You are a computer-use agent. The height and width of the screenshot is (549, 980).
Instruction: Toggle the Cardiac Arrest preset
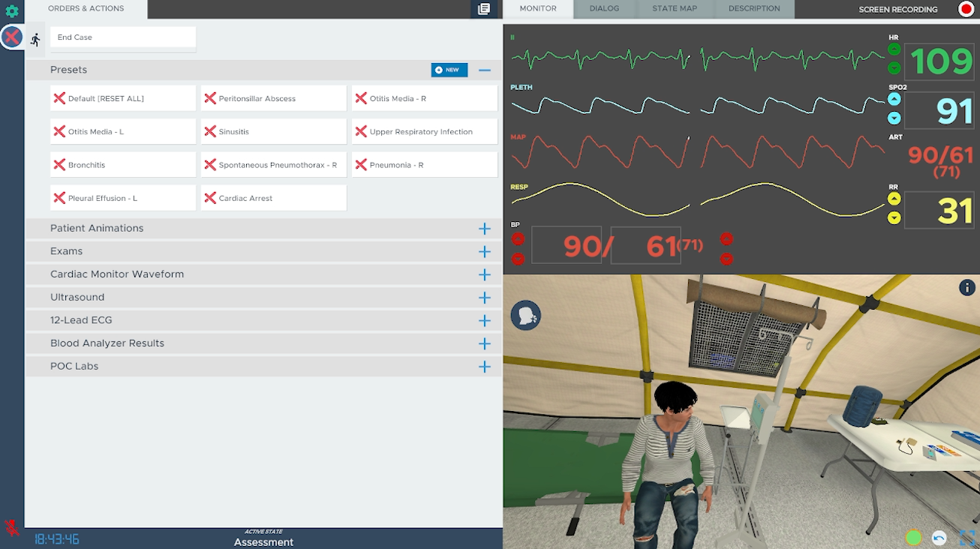pos(274,198)
